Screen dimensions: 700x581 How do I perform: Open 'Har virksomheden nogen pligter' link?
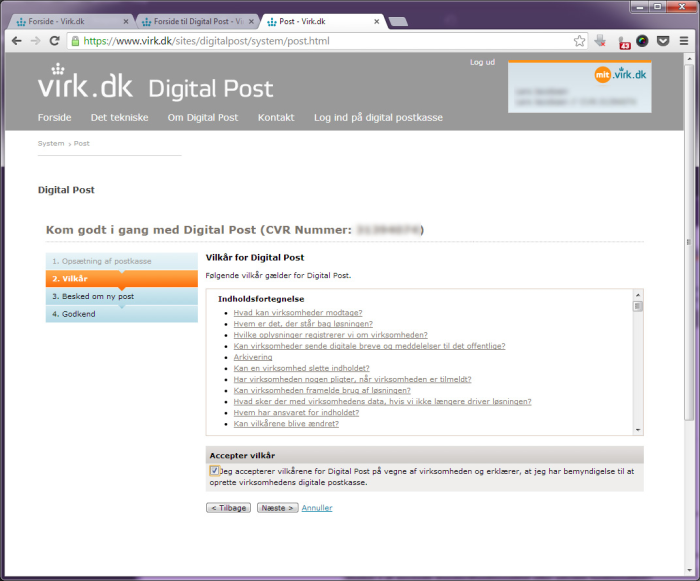coord(352,379)
